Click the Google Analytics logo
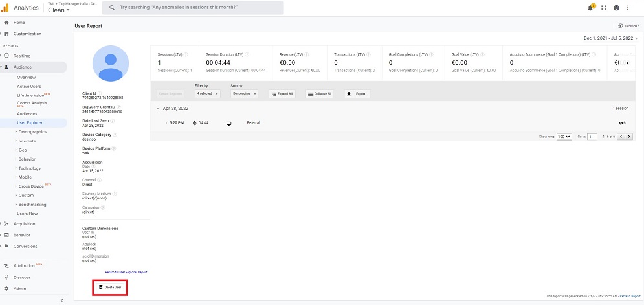This screenshot has height=305, width=644. pos(5,7)
